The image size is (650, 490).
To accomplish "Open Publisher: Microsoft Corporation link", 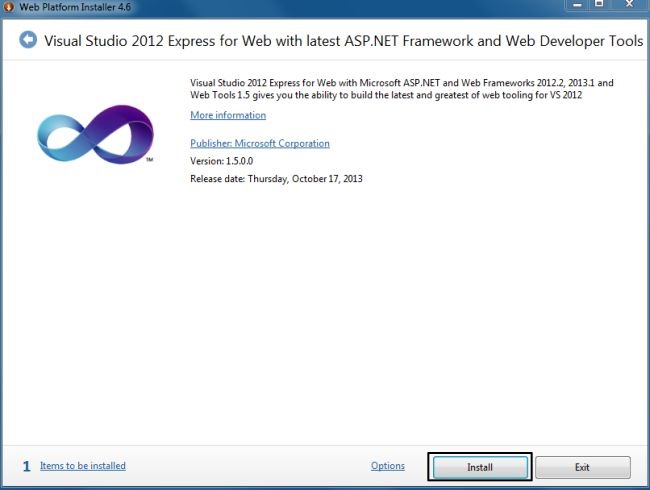I will click(x=260, y=143).
